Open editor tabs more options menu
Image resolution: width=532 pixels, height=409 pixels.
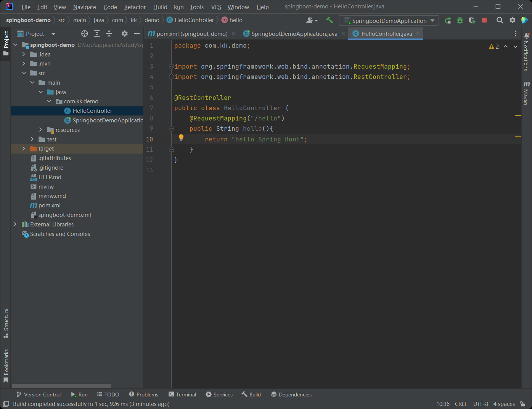[516, 34]
